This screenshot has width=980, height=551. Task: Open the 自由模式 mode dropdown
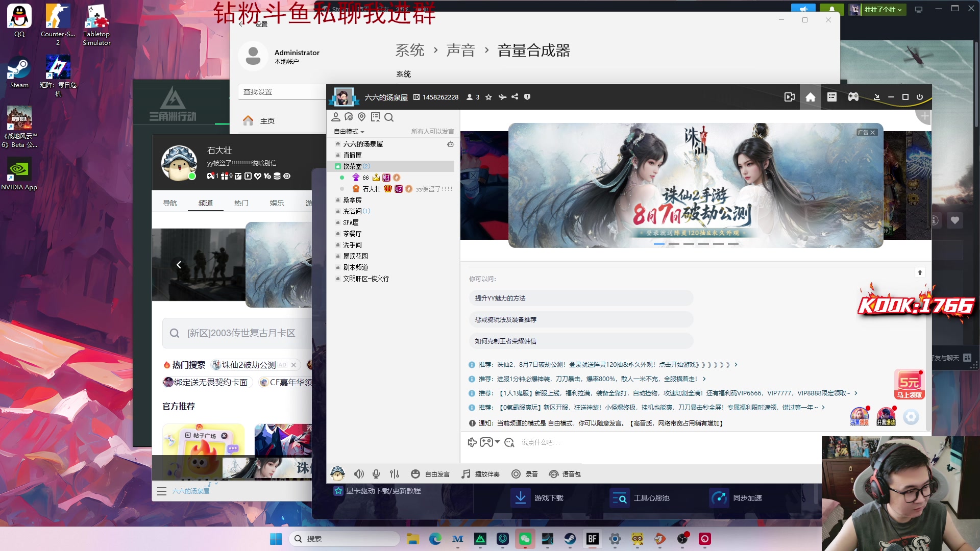click(349, 132)
